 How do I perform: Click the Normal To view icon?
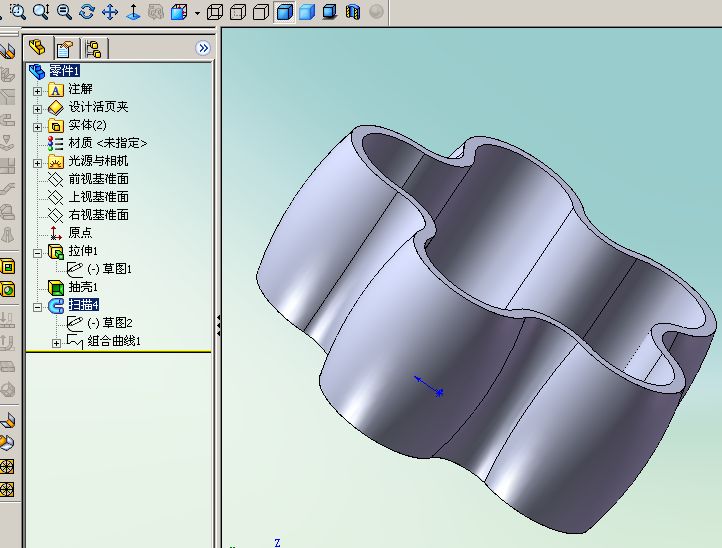pos(133,12)
